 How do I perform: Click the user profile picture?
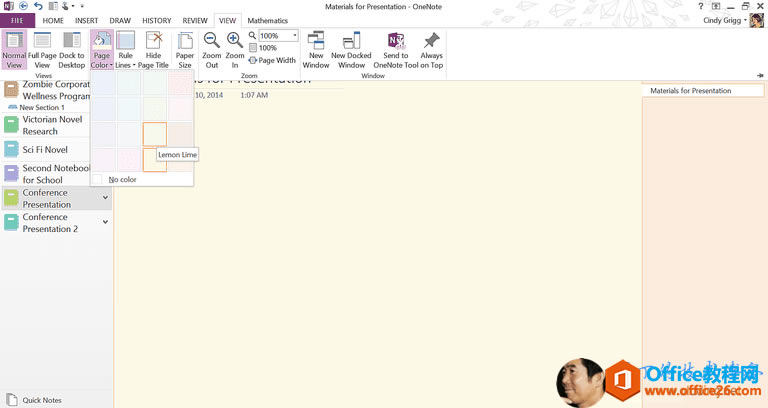(757, 20)
